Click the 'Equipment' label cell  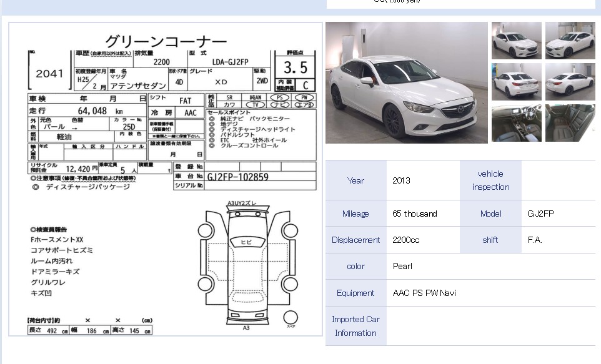pyautogui.click(x=355, y=293)
